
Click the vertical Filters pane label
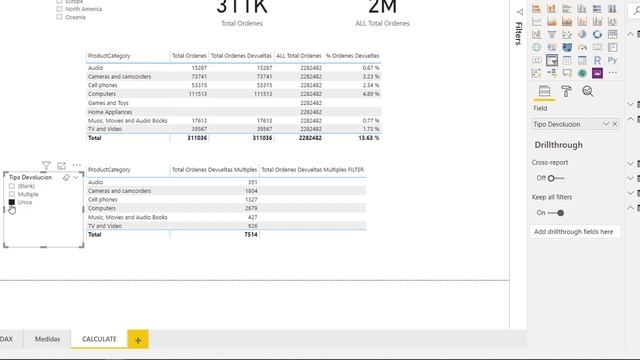tap(519, 33)
